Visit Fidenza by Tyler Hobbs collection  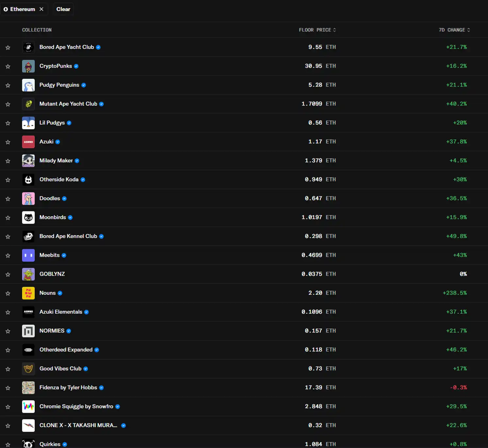click(68, 388)
